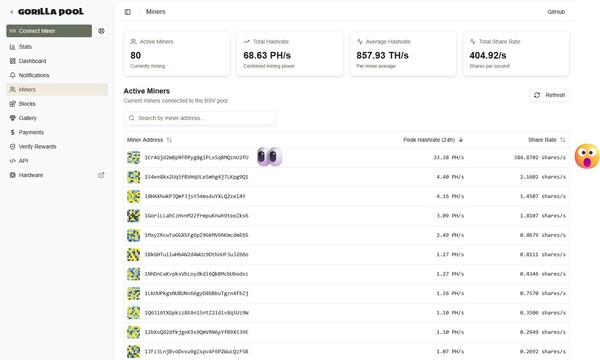Screen dimensions: 600x360
Task: Click identicon of miner 1Cr4Gjd2m
Action: coord(134,158)
